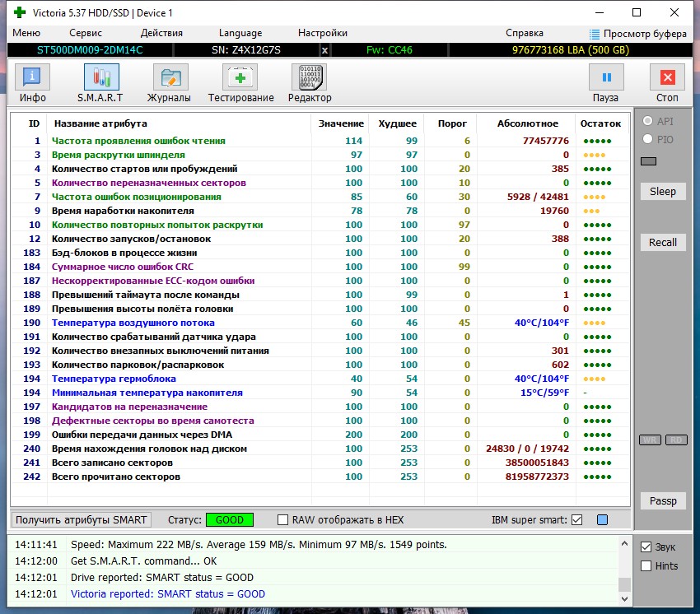Open the Инфо panel icon
Screen dimensions: 700x614
click(32, 77)
